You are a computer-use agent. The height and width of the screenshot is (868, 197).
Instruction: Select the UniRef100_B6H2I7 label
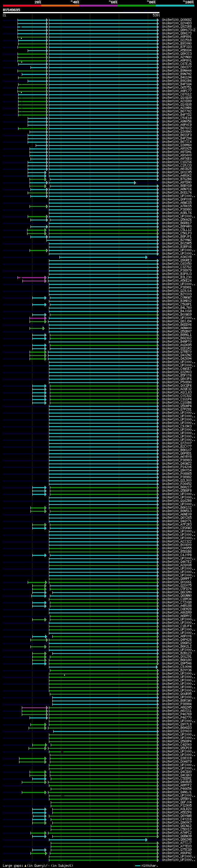click(x=177, y=487)
